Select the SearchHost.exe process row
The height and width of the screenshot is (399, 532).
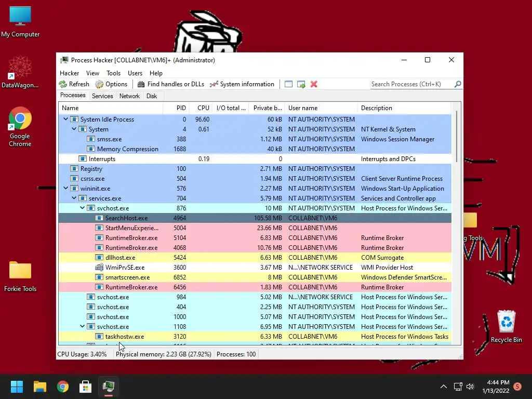click(255, 218)
